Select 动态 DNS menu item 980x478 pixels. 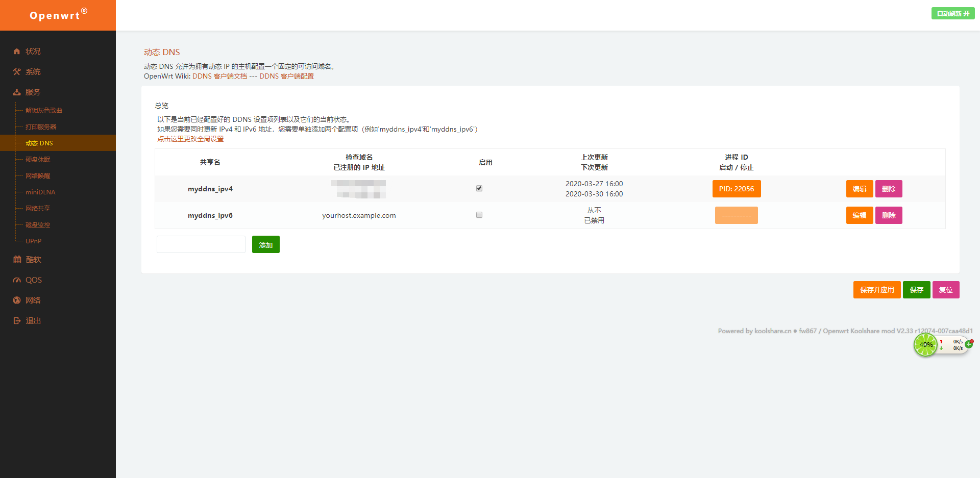coord(39,143)
